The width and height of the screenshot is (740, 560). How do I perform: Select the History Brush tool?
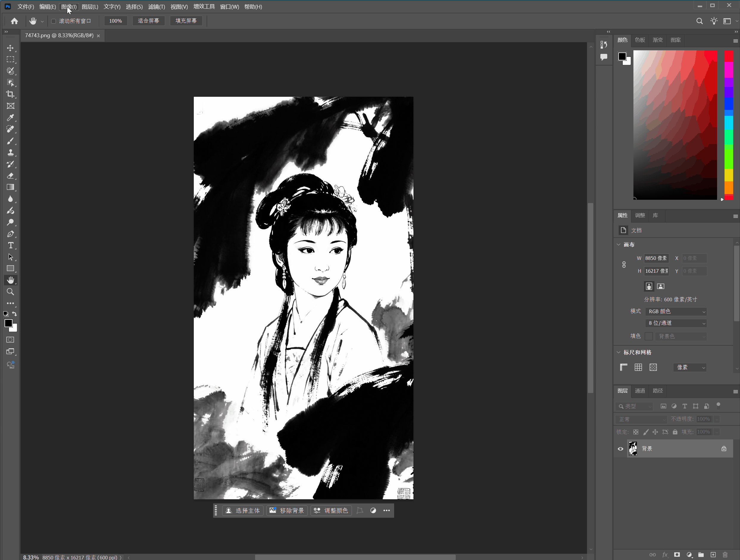pyautogui.click(x=10, y=164)
